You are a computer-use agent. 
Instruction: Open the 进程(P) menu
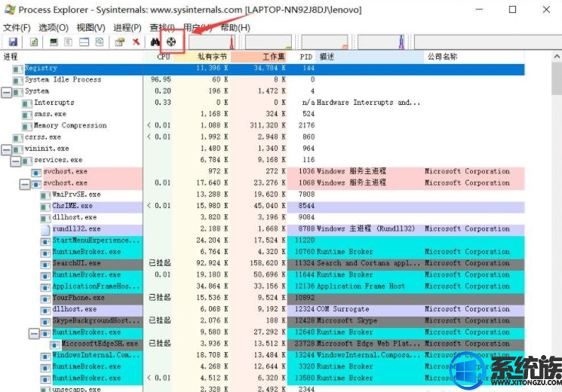pyautogui.click(x=127, y=28)
